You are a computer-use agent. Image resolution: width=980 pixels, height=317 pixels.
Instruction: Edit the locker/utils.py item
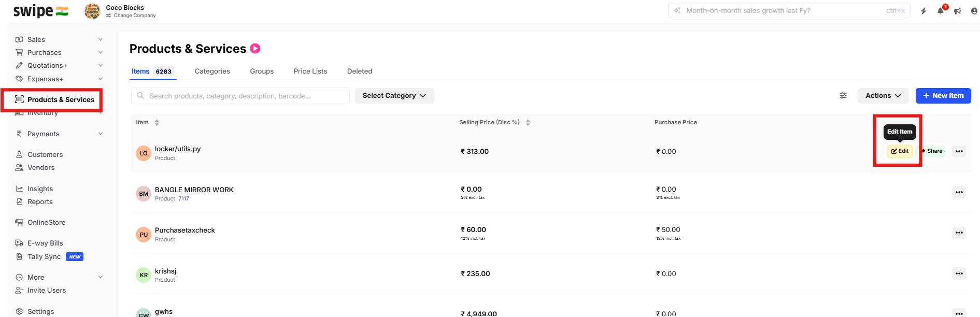pyautogui.click(x=900, y=151)
